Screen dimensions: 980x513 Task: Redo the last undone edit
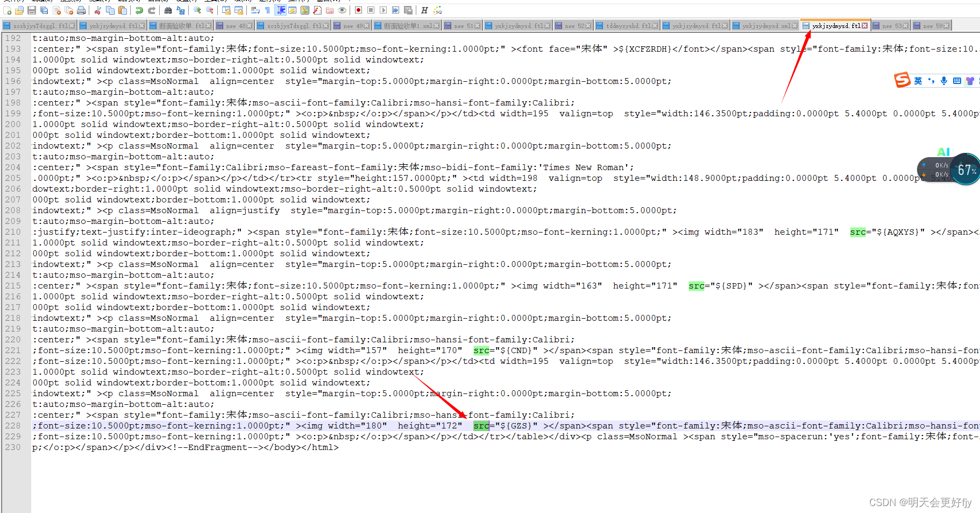coord(152,10)
